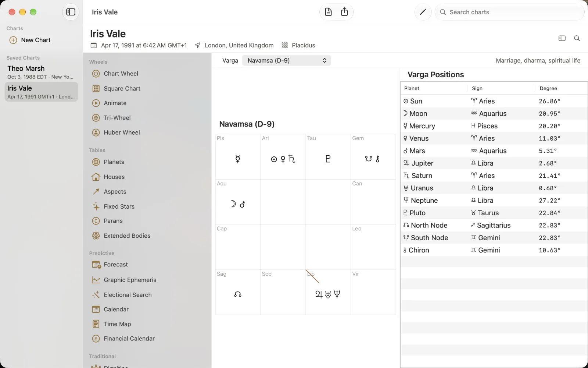Image resolution: width=588 pixels, height=368 pixels.
Task: Click the magnifier icon beside inspector toggle
Action: [x=577, y=38]
